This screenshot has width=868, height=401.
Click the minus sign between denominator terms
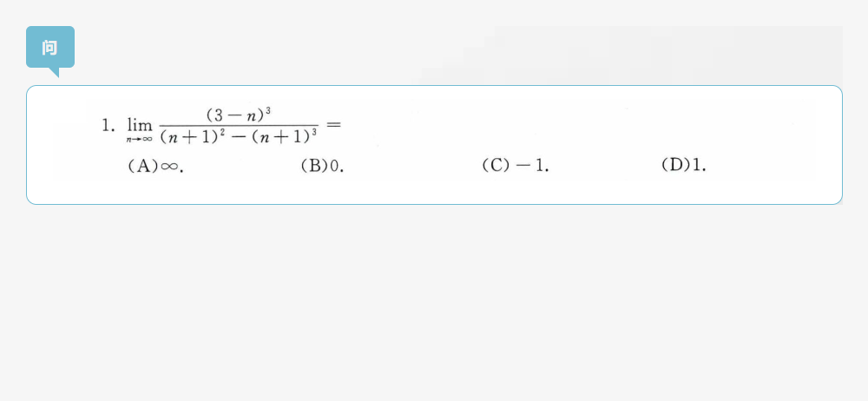pyautogui.click(x=239, y=136)
